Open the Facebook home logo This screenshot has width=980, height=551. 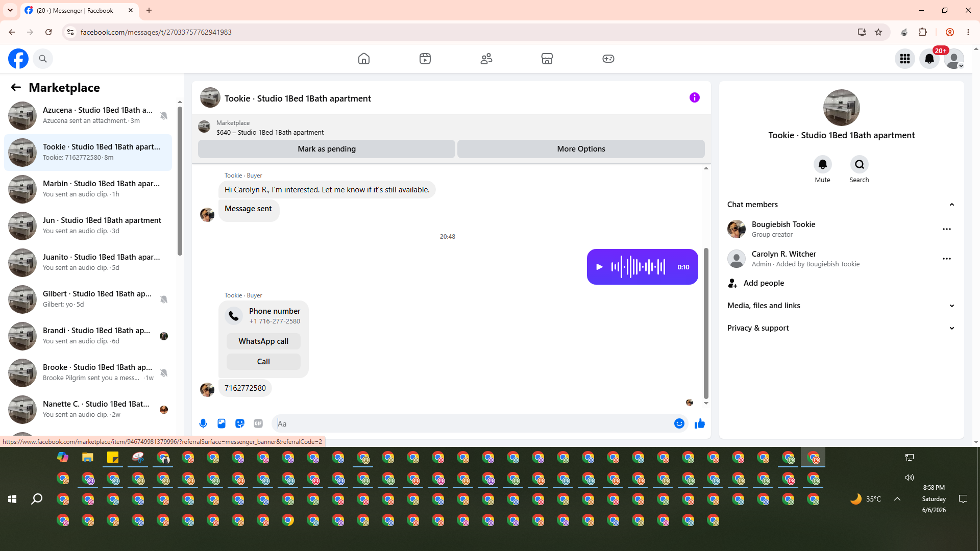click(18, 59)
